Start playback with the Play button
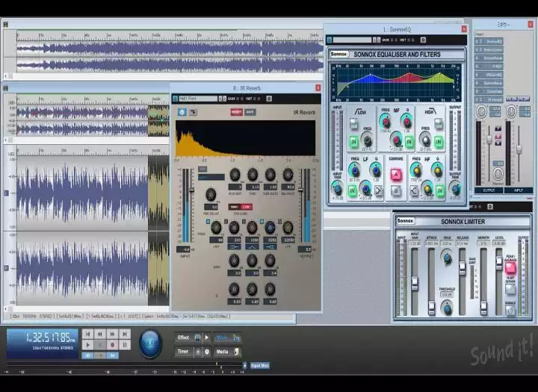Viewport: 538px width, 392px height. 88,345
